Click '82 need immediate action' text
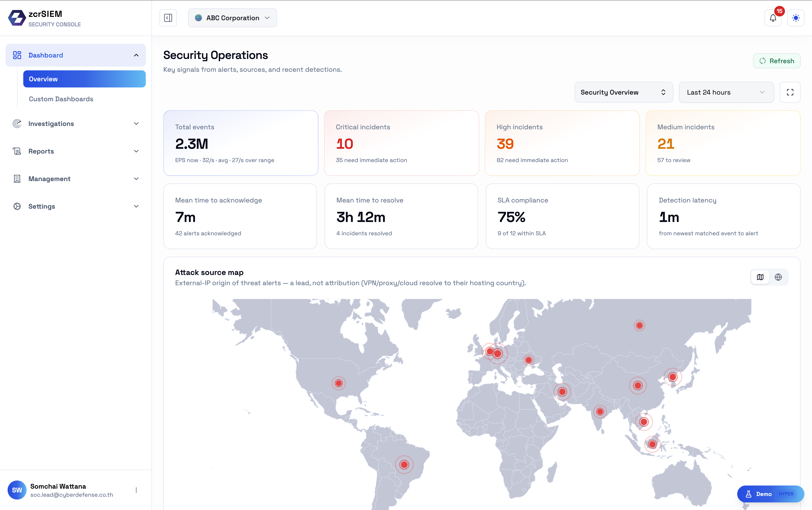This screenshot has height=510, width=812. coord(532,160)
